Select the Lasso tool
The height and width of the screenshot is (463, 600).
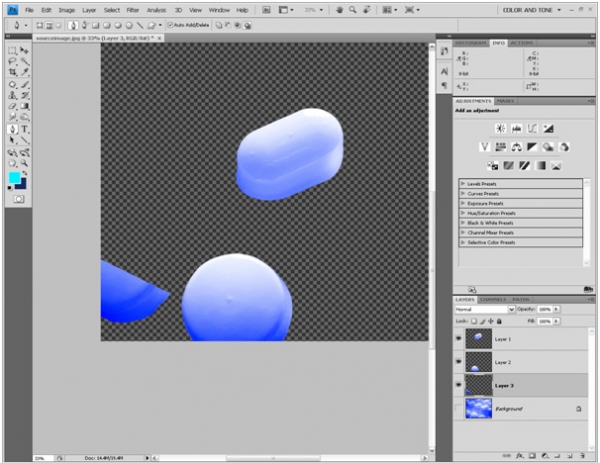click(13, 61)
